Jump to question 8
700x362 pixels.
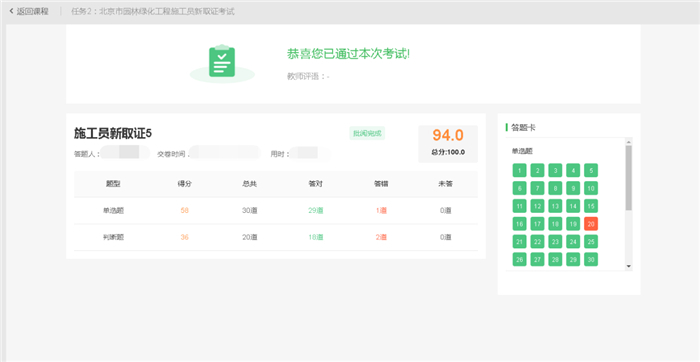pyautogui.click(x=555, y=188)
